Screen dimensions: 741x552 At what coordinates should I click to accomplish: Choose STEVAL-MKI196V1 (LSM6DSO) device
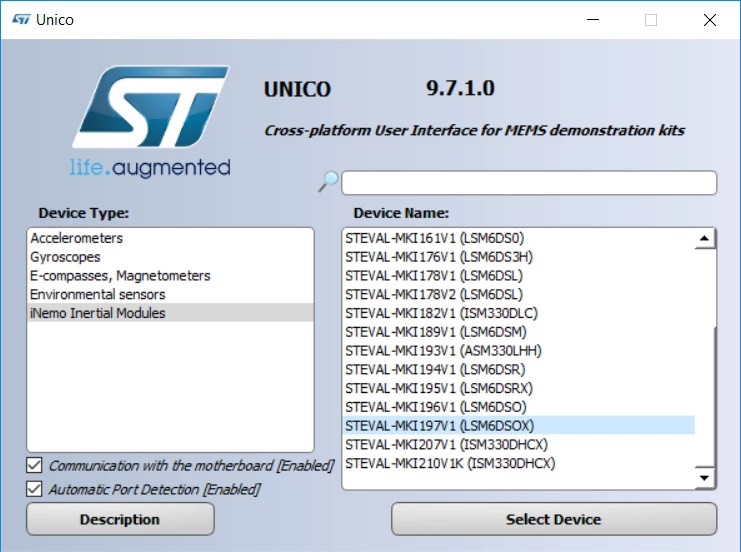coord(519,407)
